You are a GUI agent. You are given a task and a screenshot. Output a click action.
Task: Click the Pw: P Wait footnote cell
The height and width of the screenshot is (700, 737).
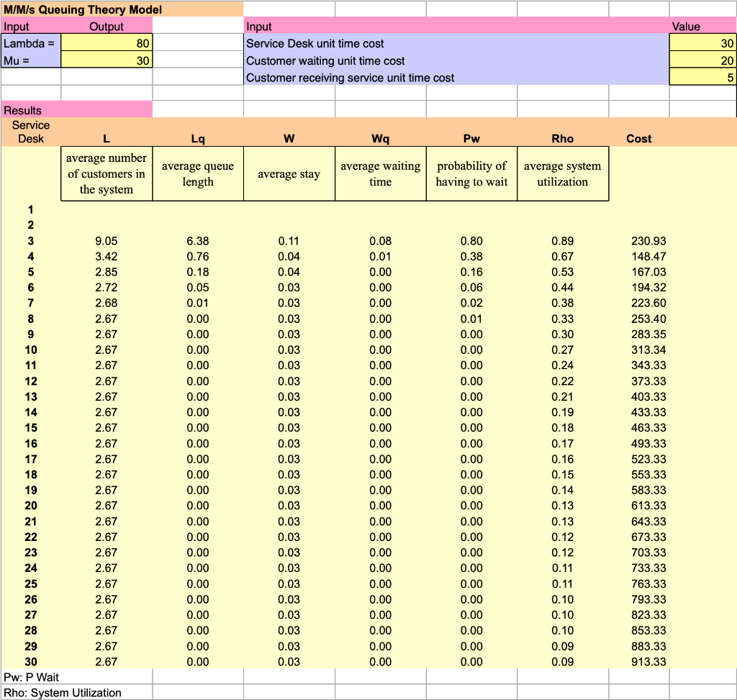tap(76, 677)
